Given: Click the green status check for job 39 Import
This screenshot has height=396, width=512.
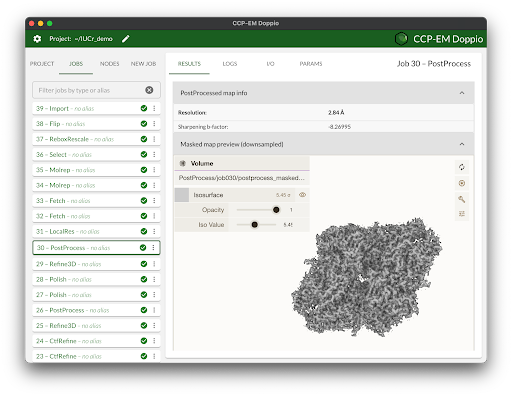Looking at the screenshot, I should tap(144, 108).
